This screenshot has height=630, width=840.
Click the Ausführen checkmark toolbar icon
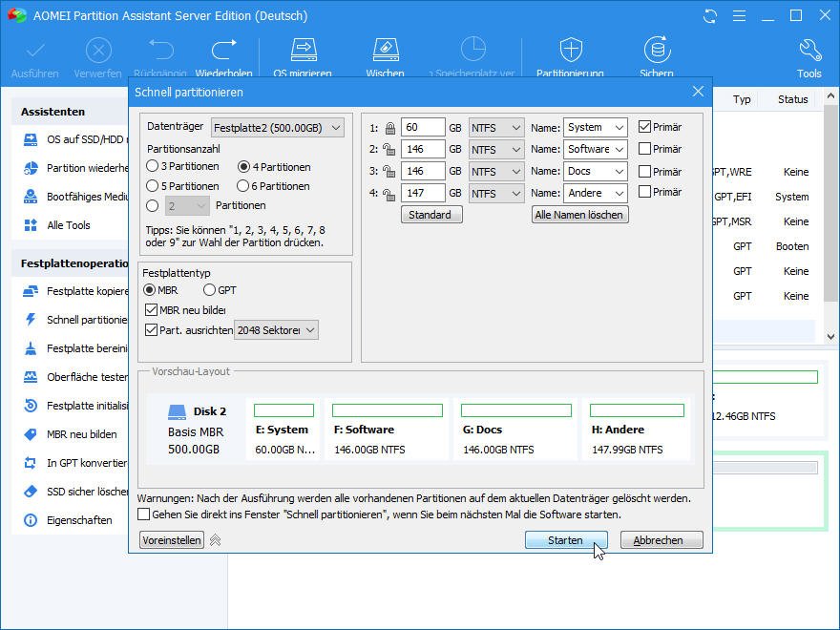tap(35, 51)
